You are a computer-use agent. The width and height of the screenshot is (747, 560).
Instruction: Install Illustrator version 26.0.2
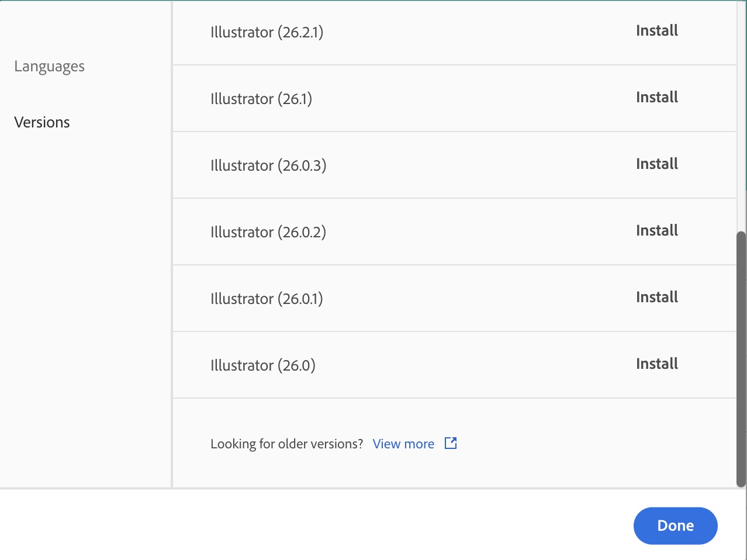tap(656, 231)
